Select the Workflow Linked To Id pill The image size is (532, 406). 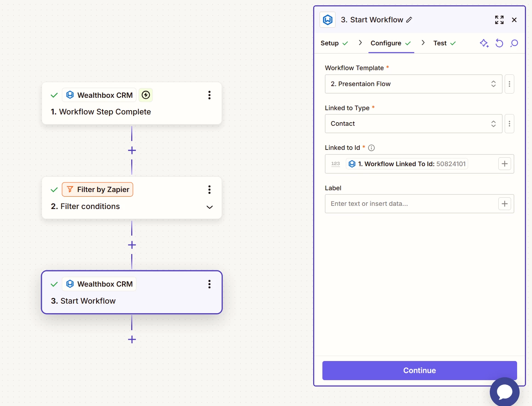coord(407,164)
